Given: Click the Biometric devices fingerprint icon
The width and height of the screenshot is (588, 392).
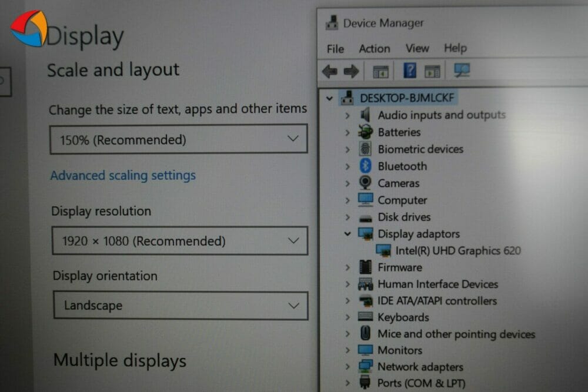Looking at the screenshot, I should pyautogui.click(x=365, y=149).
